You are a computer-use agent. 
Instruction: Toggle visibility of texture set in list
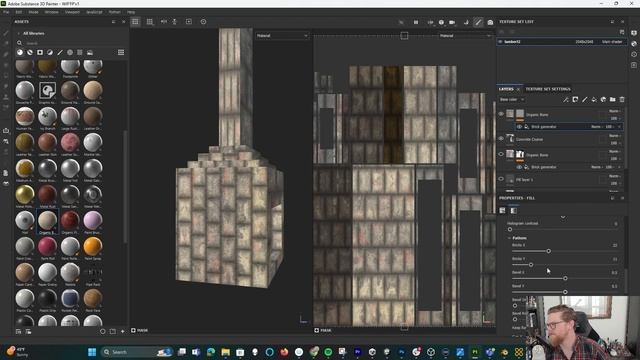(501, 42)
